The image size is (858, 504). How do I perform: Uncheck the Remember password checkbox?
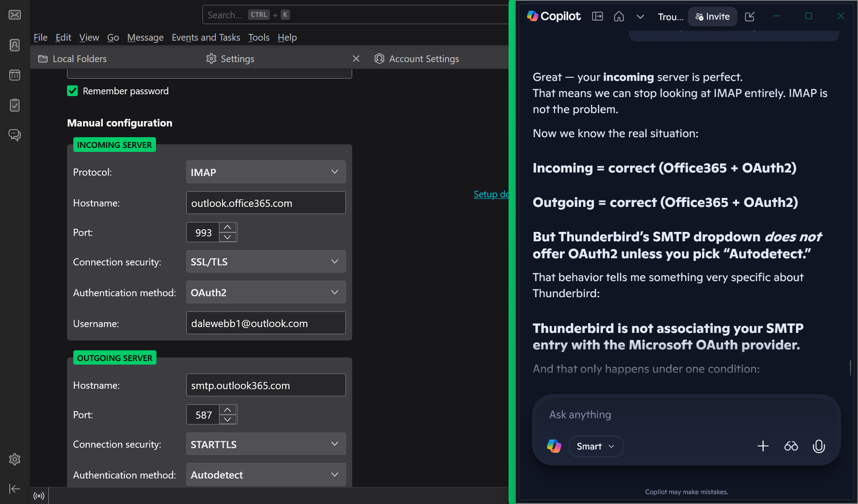coord(72,91)
